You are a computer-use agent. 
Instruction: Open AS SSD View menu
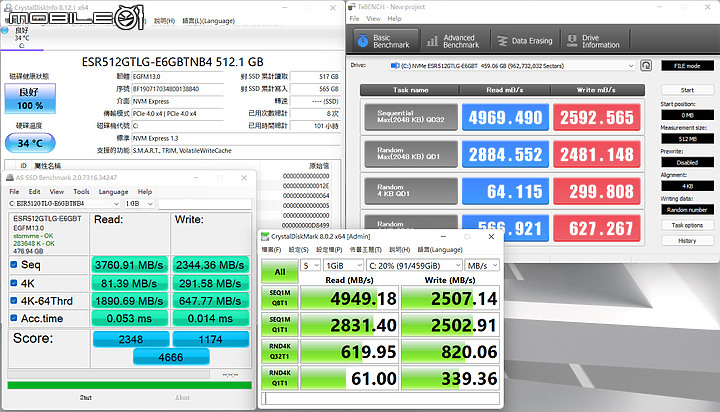[x=56, y=192]
